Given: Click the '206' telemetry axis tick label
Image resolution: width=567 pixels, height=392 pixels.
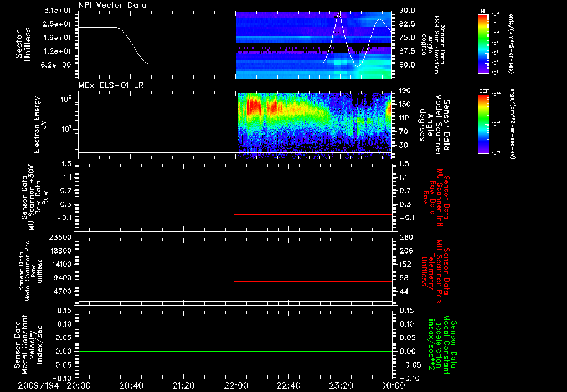Looking at the screenshot, I should tap(405, 251).
